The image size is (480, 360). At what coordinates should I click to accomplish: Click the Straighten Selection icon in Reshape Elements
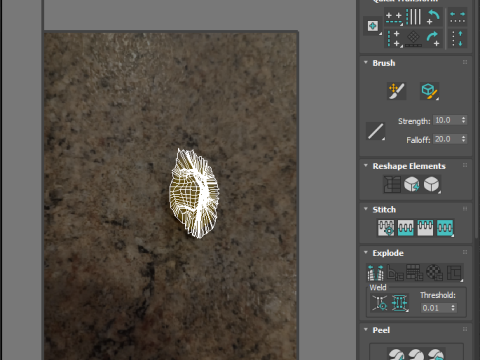tap(392, 184)
